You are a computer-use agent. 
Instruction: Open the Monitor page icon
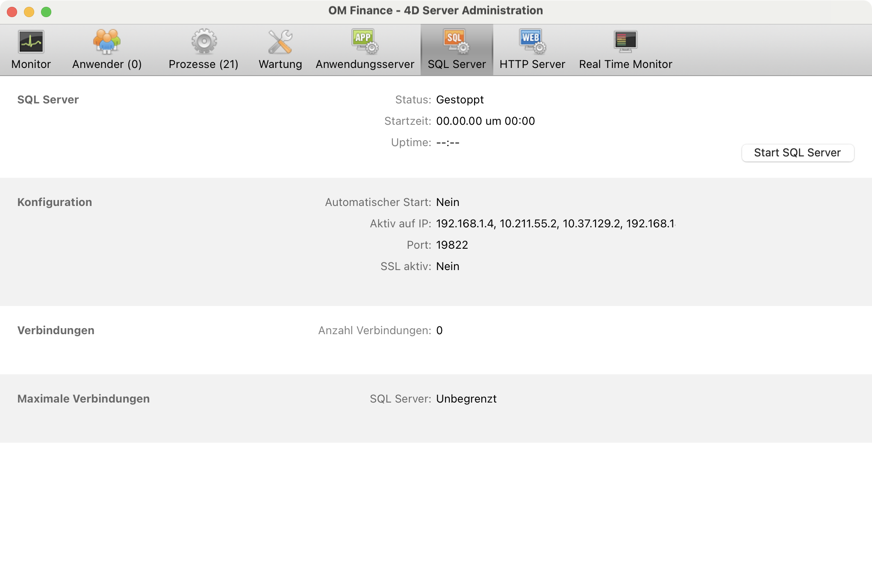(31, 42)
